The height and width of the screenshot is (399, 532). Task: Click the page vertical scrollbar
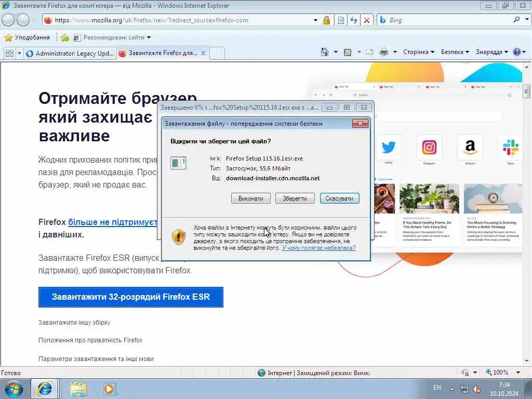click(527, 214)
